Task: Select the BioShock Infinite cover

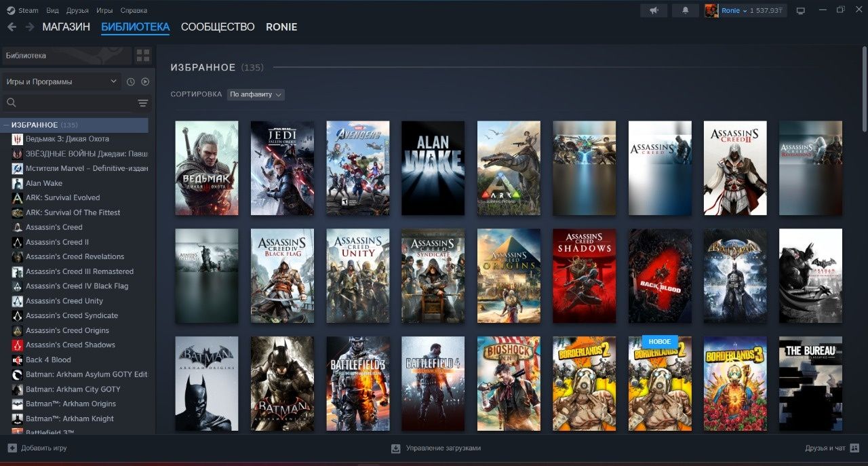Action: (509, 384)
